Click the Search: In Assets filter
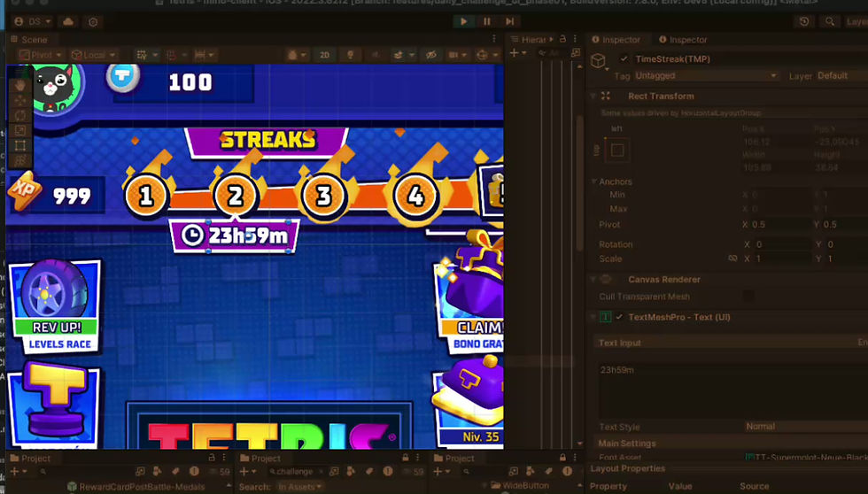This screenshot has height=494, width=868. [x=299, y=487]
